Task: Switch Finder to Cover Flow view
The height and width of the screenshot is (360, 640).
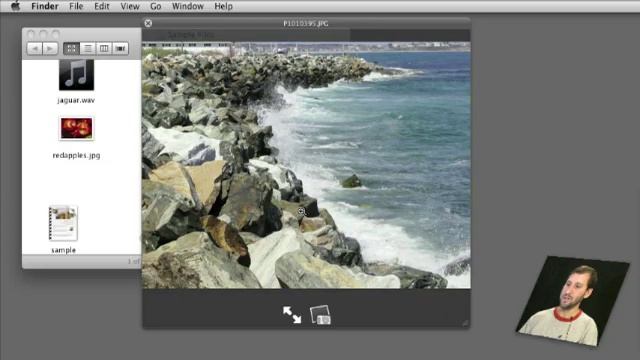Action: coord(120,48)
